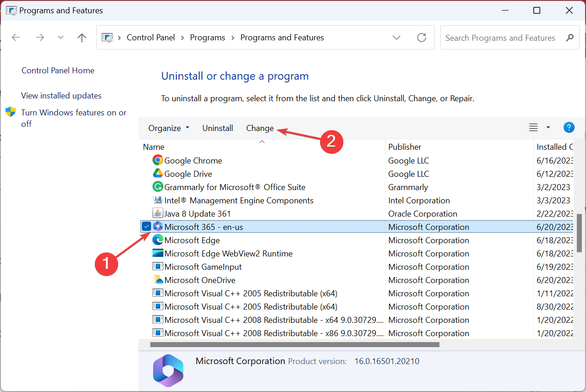Click the change view icon

pos(533,128)
